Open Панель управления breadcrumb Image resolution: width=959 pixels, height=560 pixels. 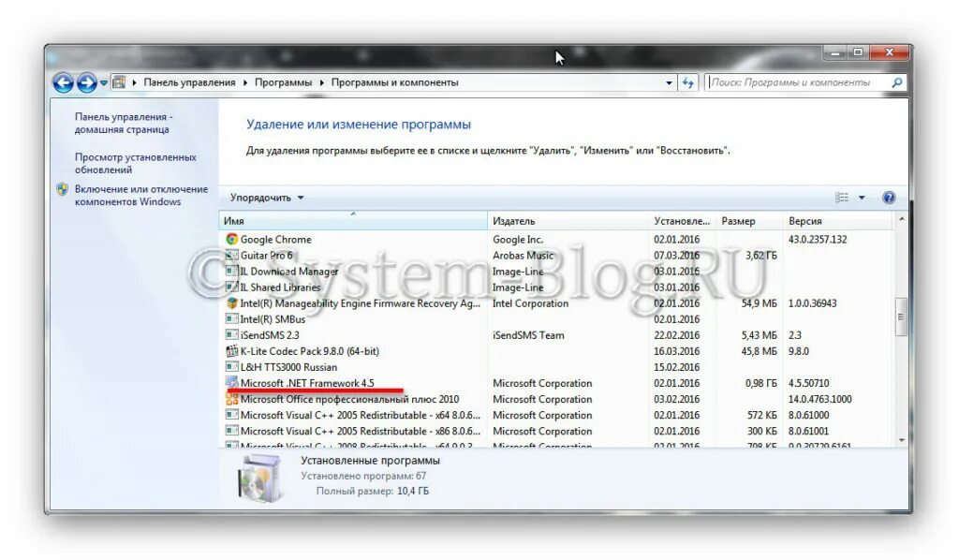point(189,82)
